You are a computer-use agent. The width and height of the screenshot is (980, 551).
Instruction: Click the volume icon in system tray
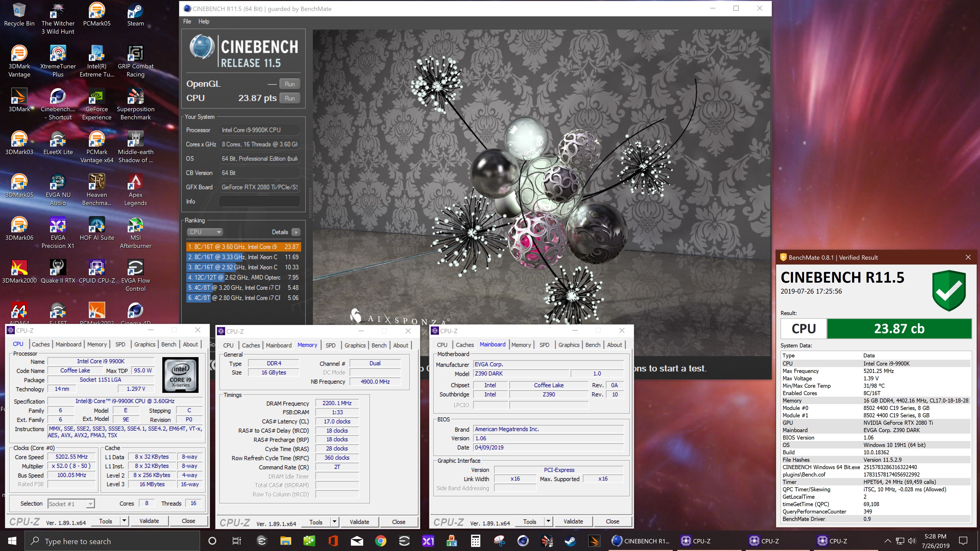(912, 541)
